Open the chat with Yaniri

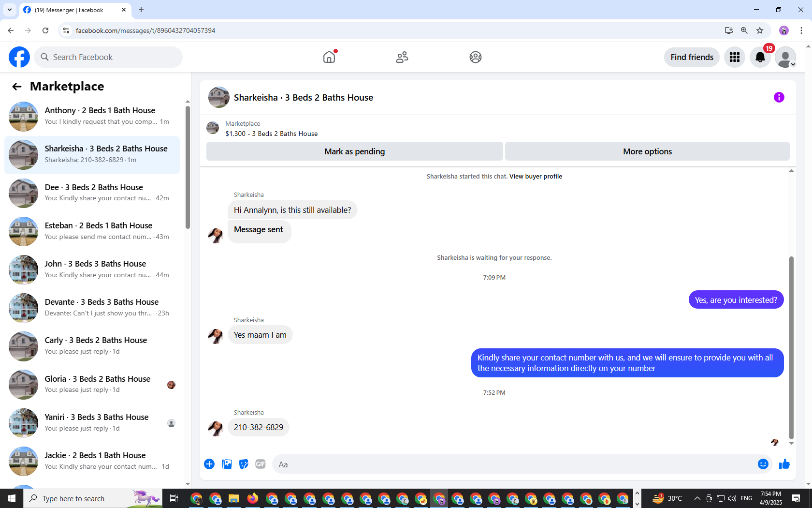(x=92, y=423)
